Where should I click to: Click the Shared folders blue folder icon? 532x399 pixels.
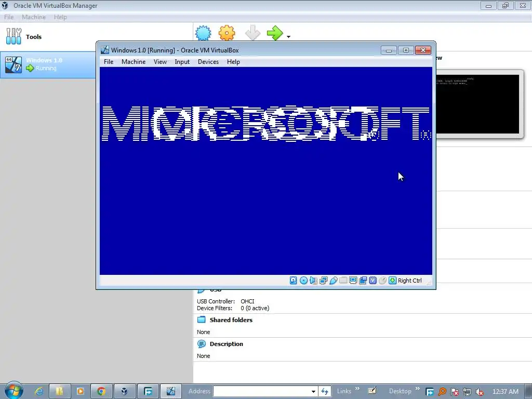[x=202, y=320]
